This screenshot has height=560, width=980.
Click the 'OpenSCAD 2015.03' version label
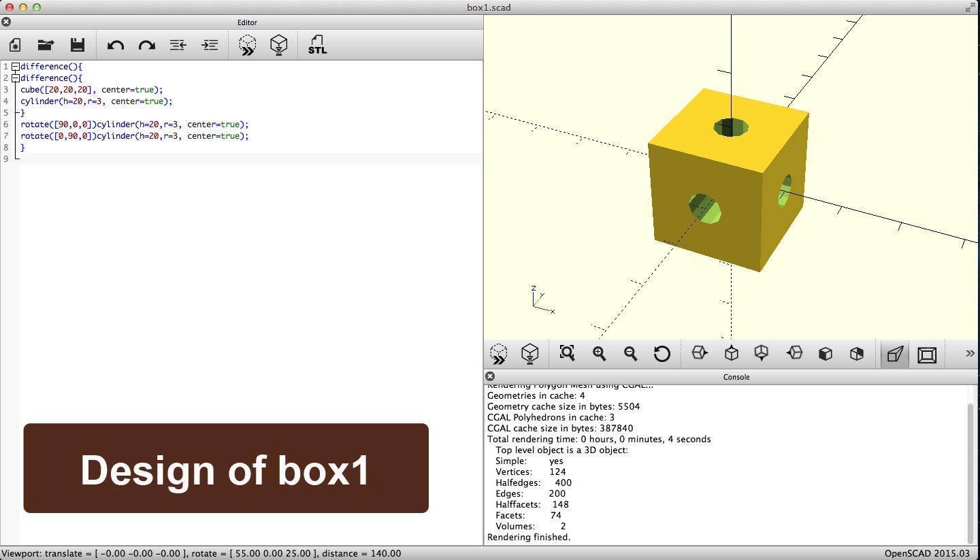point(927,553)
